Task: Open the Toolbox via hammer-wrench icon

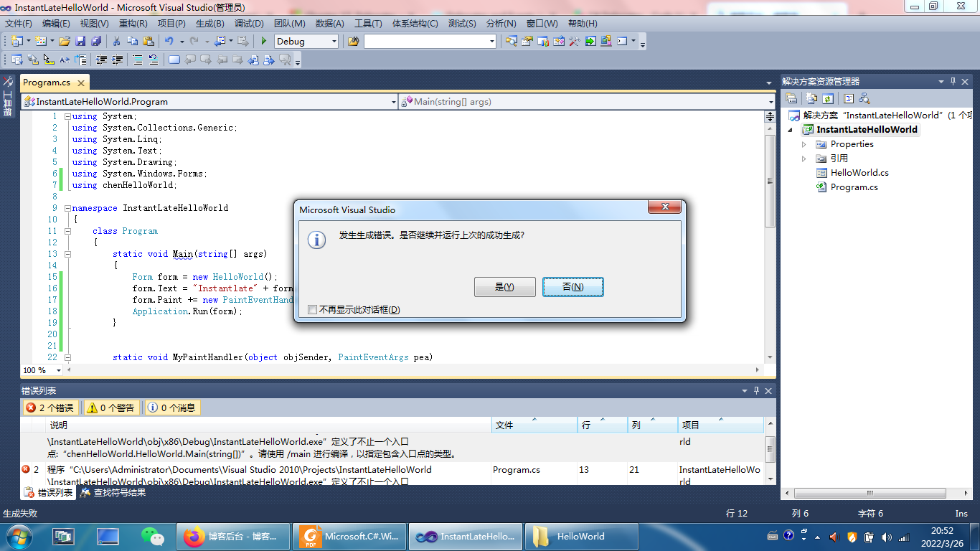Action: pos(575,42)
